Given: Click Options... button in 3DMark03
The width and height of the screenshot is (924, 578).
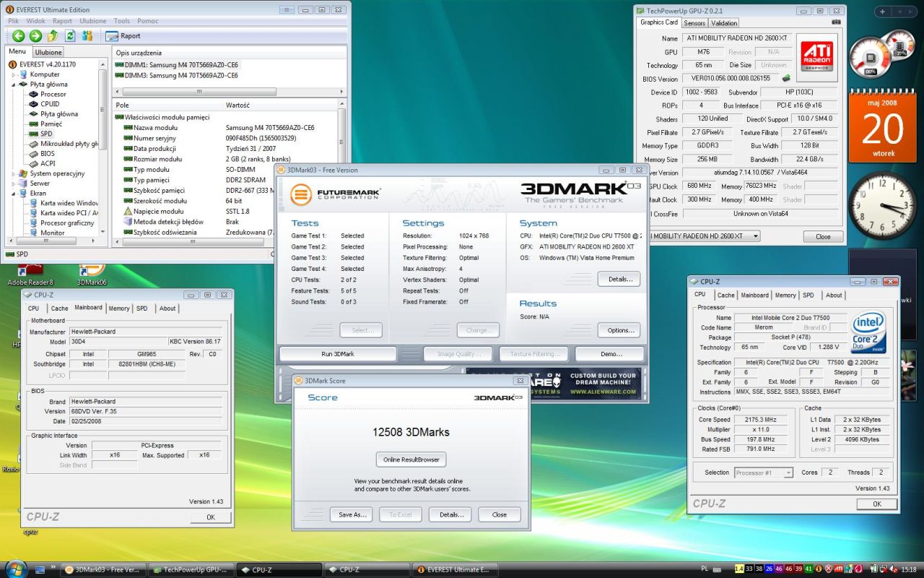Looking at the screenshot, I should coord(619,330).
